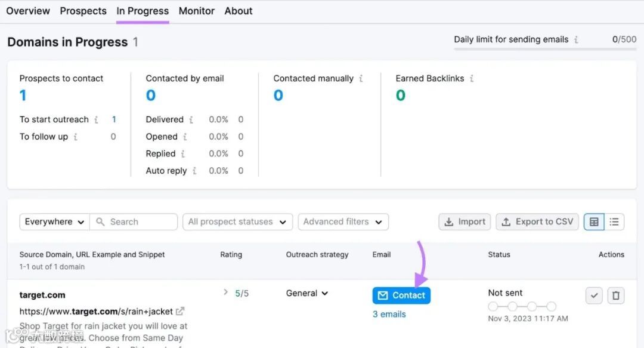Open the Monitor tab
644x348 pixels.
click(x=196, y=11)
